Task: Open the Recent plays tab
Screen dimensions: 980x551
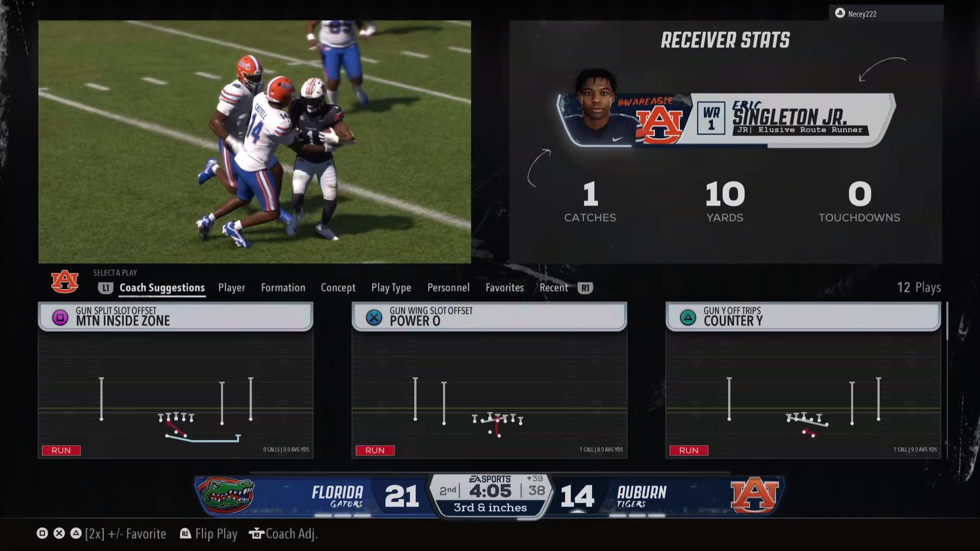Action: pos(554,288)
